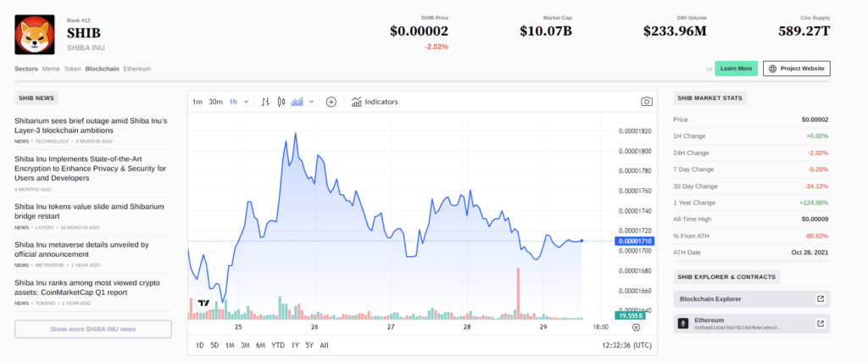This screenshot has width=868, height=362.
Task: Click the $233.96M 24H volume value
Action: tap(675, 31)
